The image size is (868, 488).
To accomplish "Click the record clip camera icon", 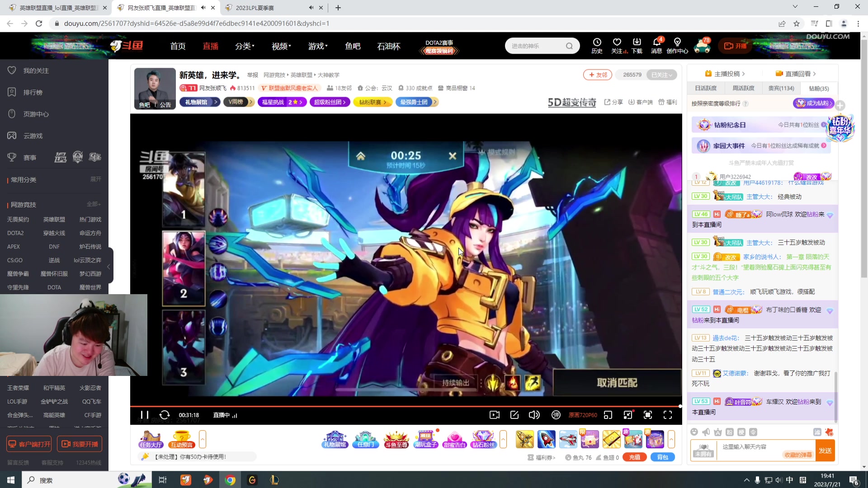I will [495, 415].
